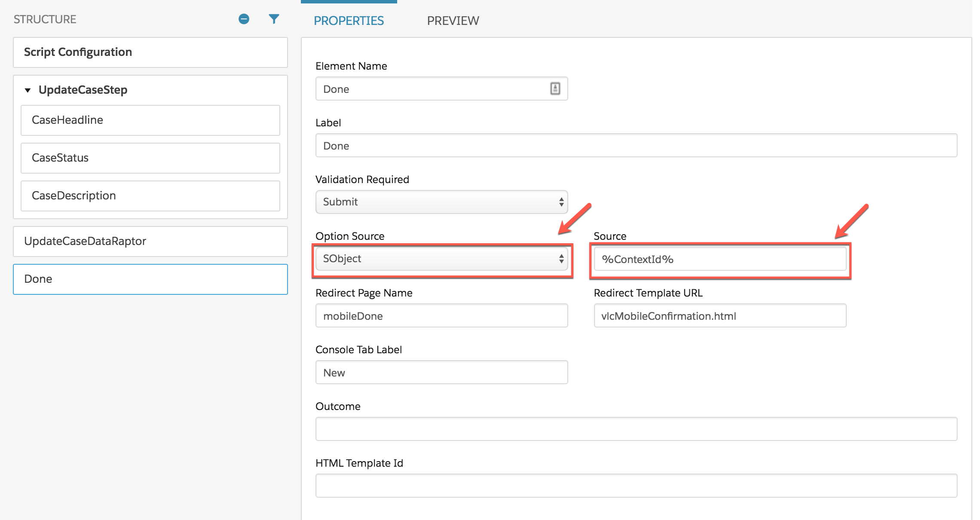This screenshot has width=980, height=520.
Task: Select the CaseStatus element
Action: pyautogui.click(x=150, y=158)
